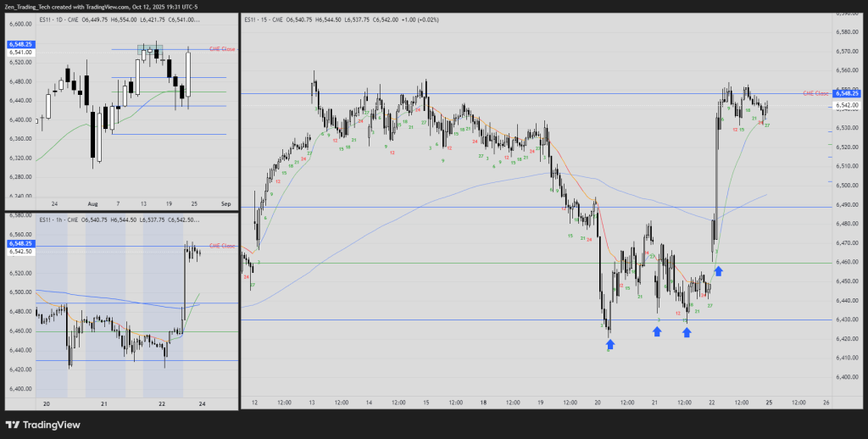The height and width of the screenshot is (439, 868).
Task: Click the 26 date on 15-minute time axis
Action: tap(825, 402)
